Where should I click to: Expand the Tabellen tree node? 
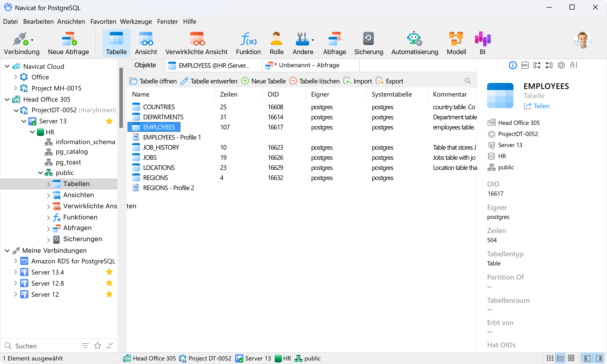[x=48, y=184]
